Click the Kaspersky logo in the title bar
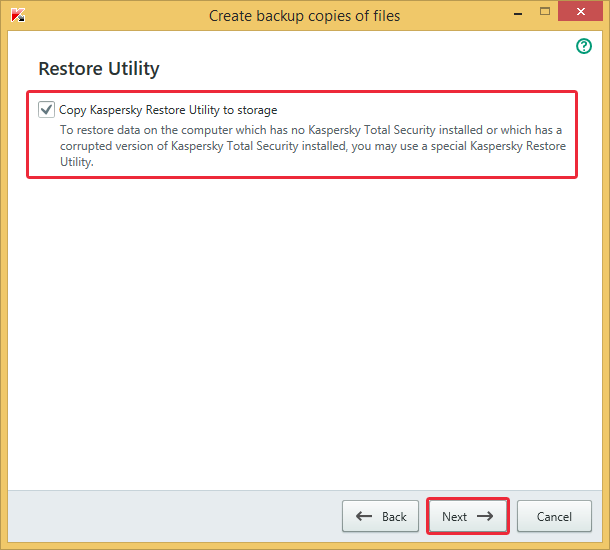This screenshot has width=610, height=550. (17, 15)
